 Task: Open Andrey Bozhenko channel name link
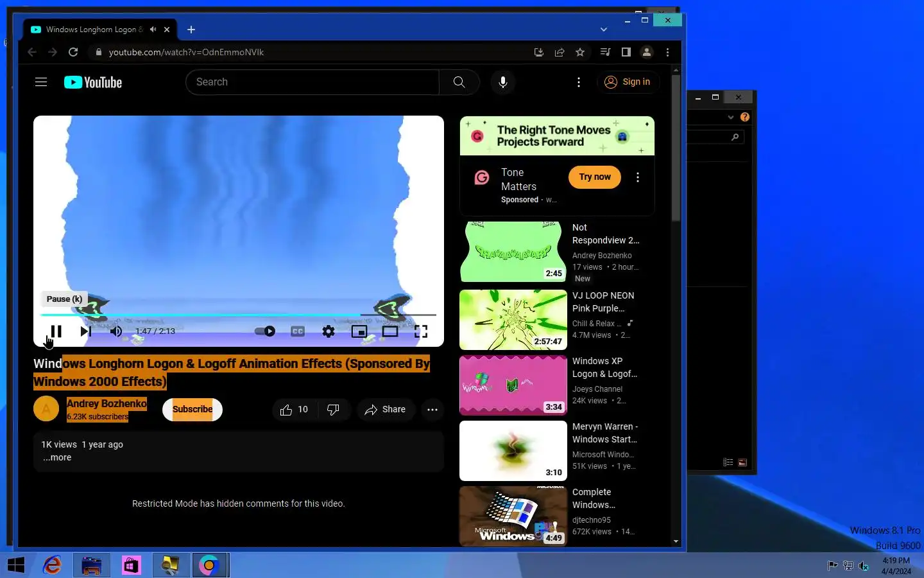point(107,403)
